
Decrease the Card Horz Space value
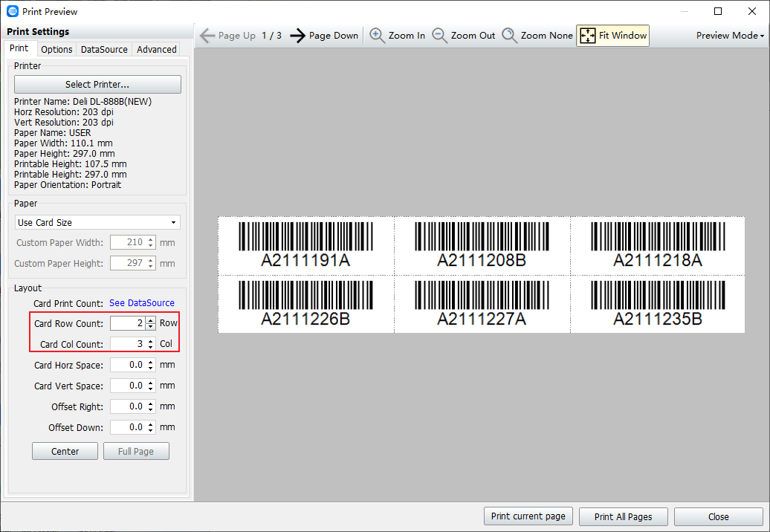tap(151, 368)
